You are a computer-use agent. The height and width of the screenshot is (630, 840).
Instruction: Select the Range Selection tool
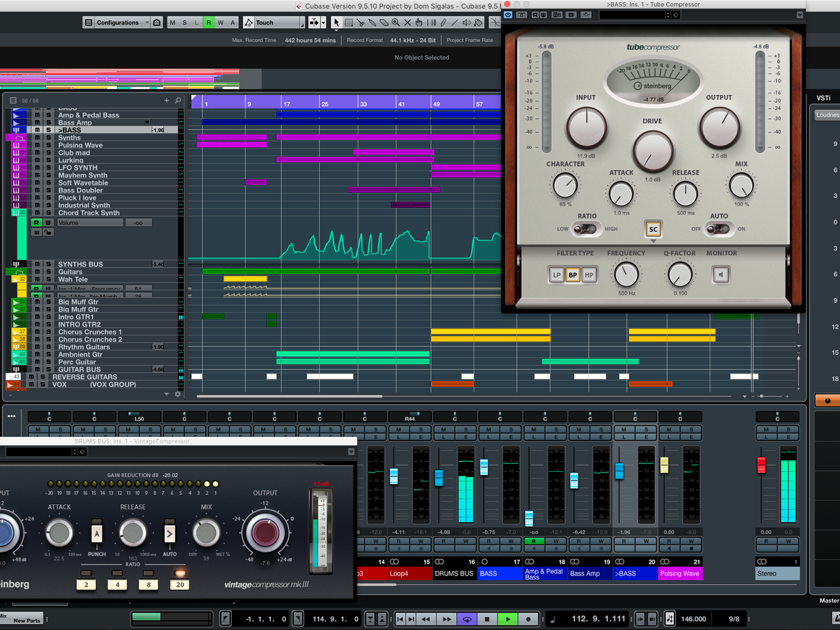pyautogui.click(x=348, y=22)
